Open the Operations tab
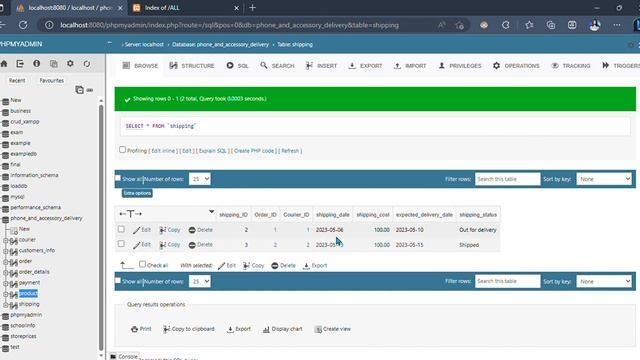Image resolution: width=640 pixels, height=360 pixels. [x=516, y=65]
